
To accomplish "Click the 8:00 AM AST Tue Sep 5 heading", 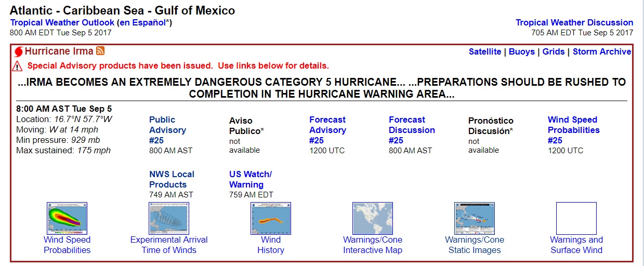I will 64,109.
